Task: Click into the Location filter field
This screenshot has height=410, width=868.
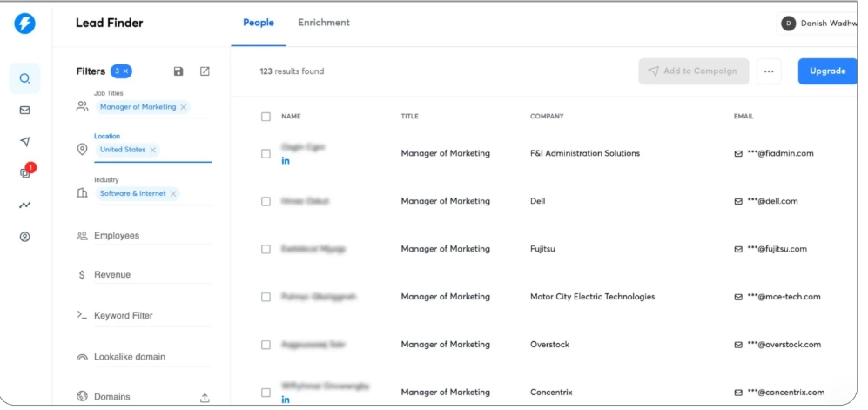Action: tap(152, 151)
